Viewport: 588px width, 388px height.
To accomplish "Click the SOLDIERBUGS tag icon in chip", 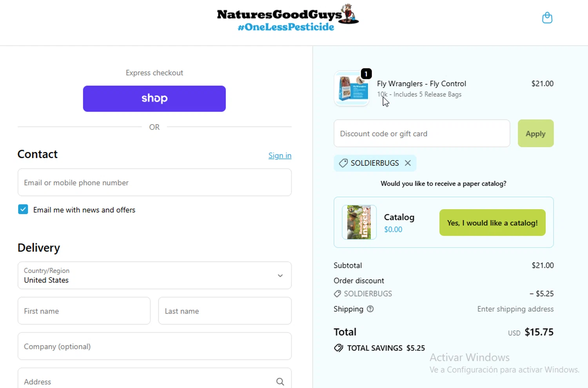I will pyautogui.click(x=343, y=163).
